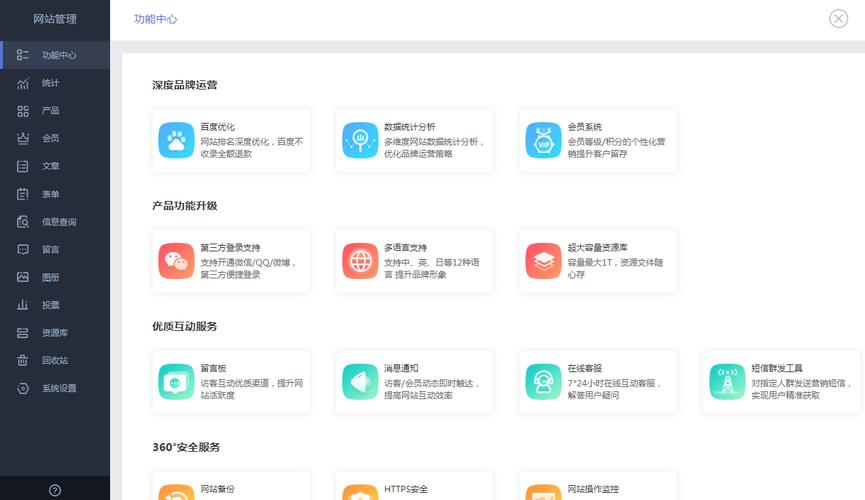Click the 第三方登录支持 card title
The width and height of the screenshot is (865, 500).
pos(230,248)
